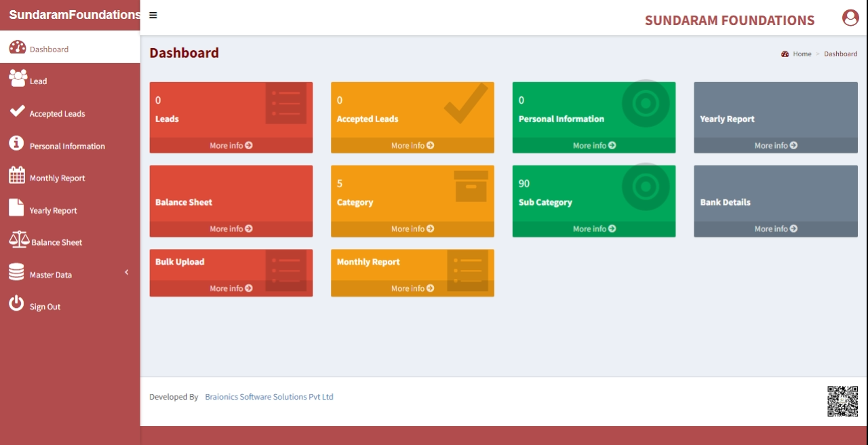This screenshot has height=445, width=868.
Task: Open Lead from the sidebar menu
Action: 39,81
